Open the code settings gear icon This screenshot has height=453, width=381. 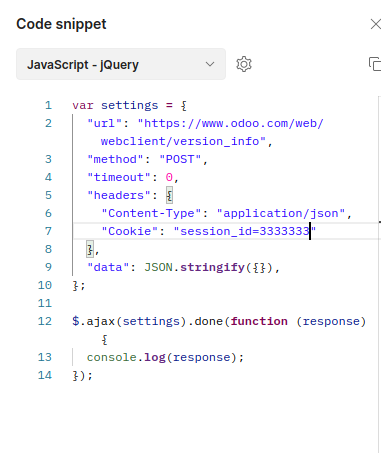244,64
